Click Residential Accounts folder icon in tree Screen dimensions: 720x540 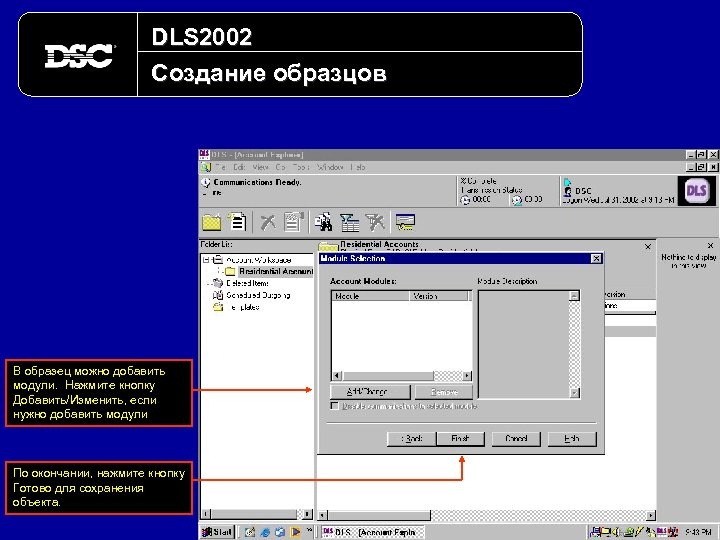pyautogui.click(x=230, y=271)
